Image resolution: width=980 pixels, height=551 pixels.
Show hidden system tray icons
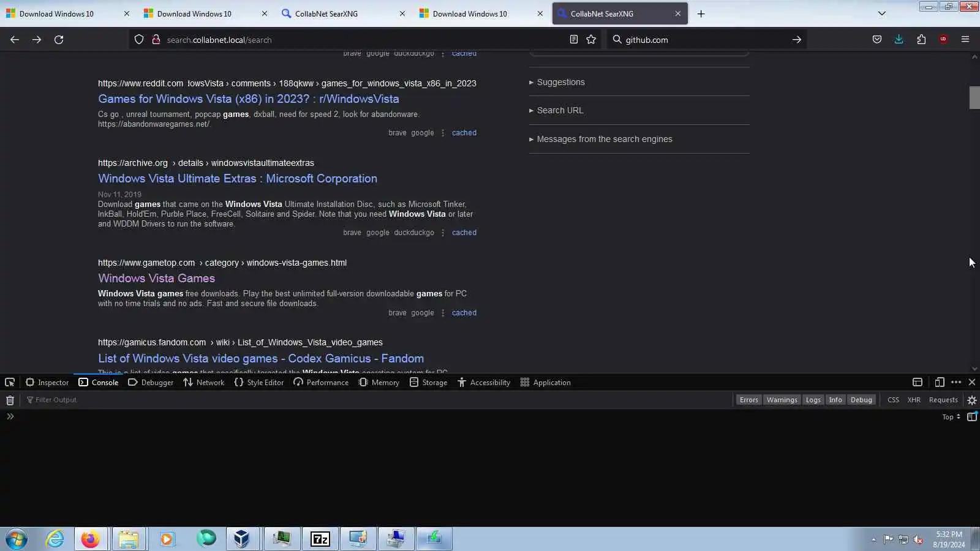(x=873, y=539)
